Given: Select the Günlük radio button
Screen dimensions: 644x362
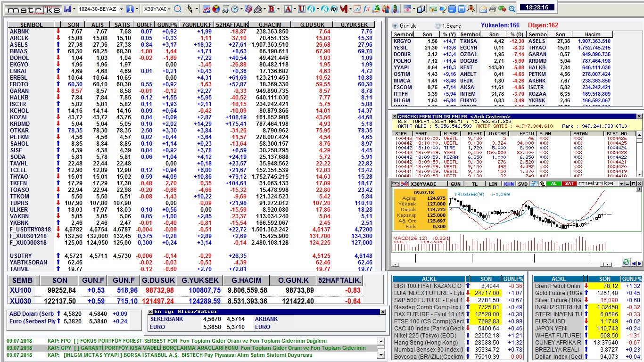Looking at the screenshot, I should 395,25.
